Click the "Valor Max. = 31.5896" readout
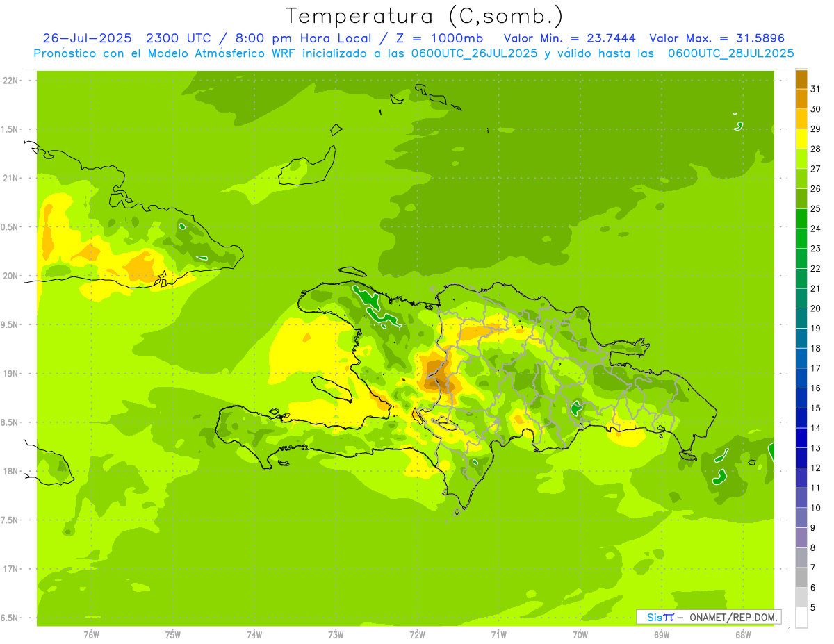This screenshot has width=834, height=644. [x=717, y=38]
